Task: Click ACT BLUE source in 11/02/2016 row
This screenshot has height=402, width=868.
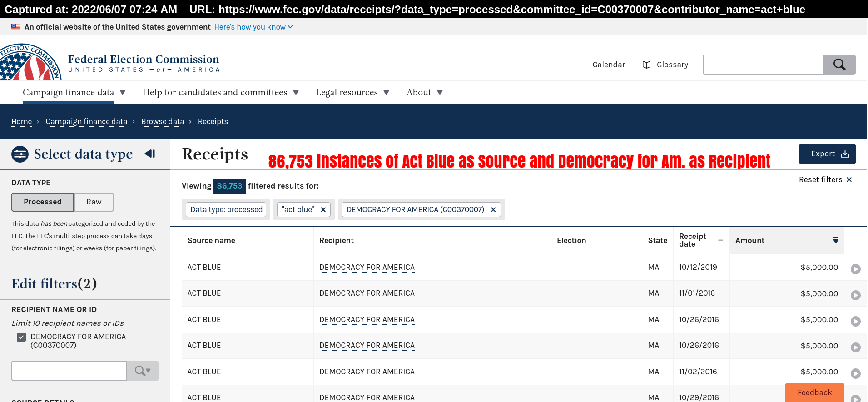Action: coord(204,372)
